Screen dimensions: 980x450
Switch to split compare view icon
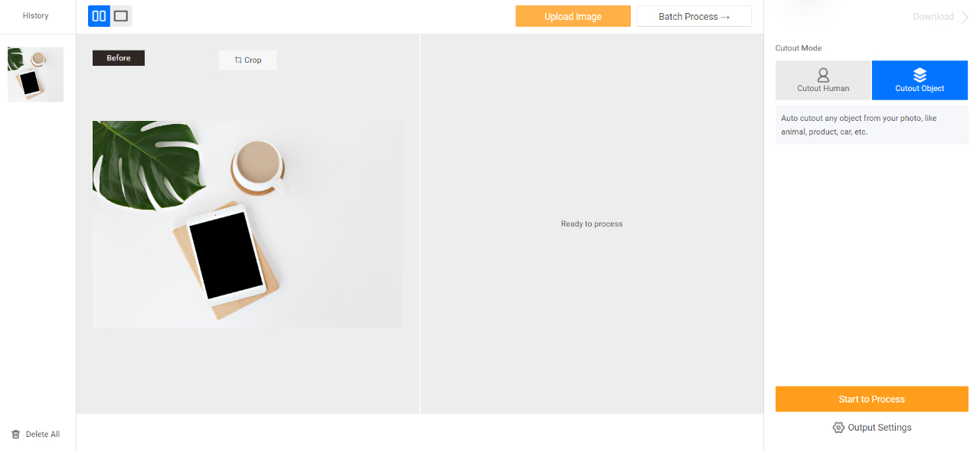click(x=99, y=16)
